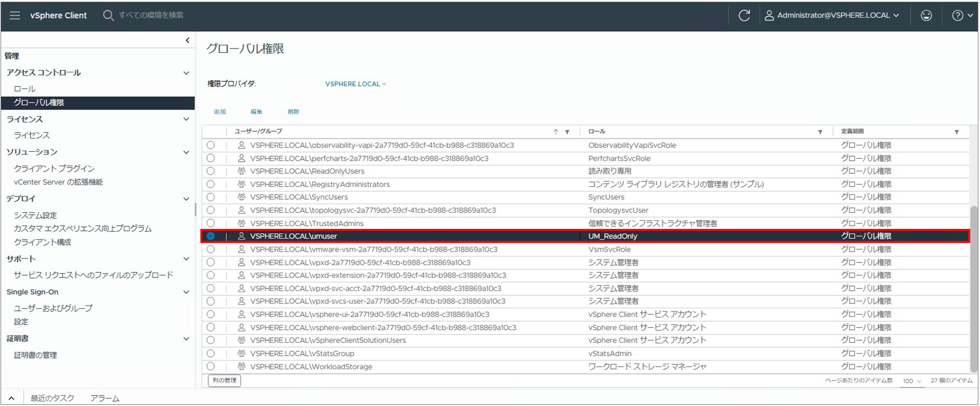Click user icon beside vsphere-ui account
The image size is (980, 406).
tap(241, 314)
